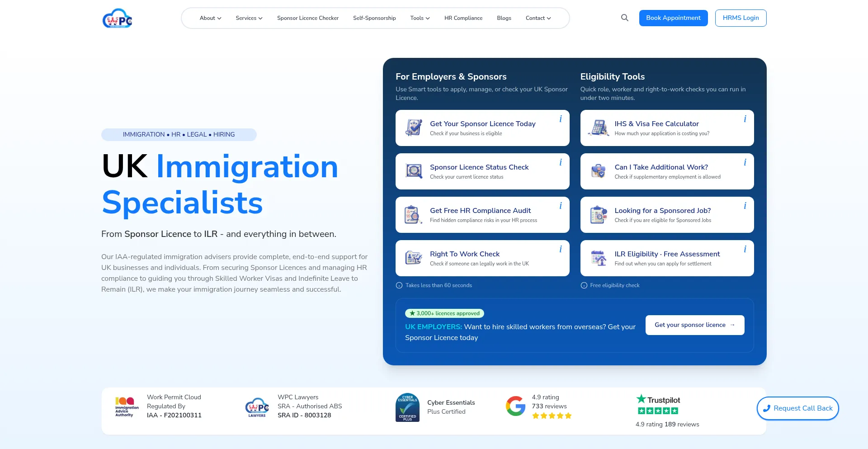
Task: Go to HR Compliance nav item
Action: pos(463,18)
